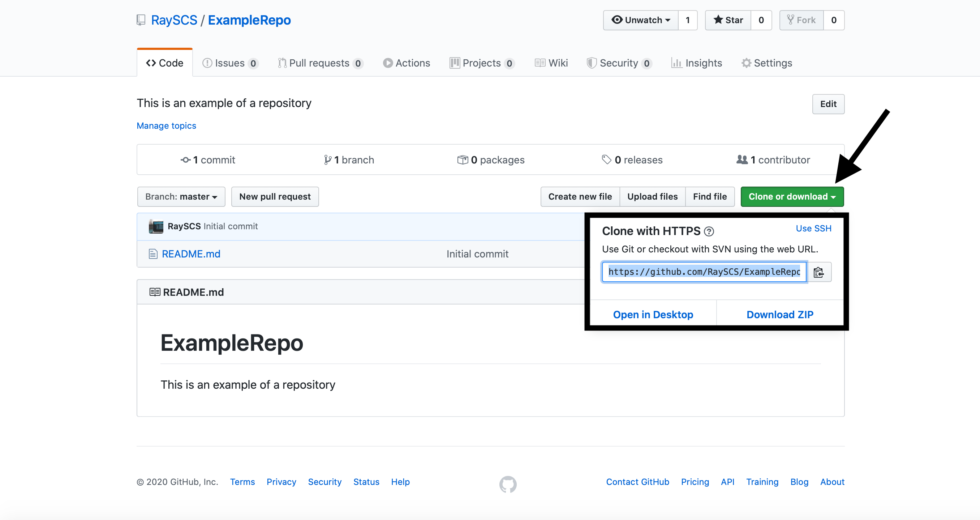
Task: Click Download ZIP
Action: pos(780,314)
